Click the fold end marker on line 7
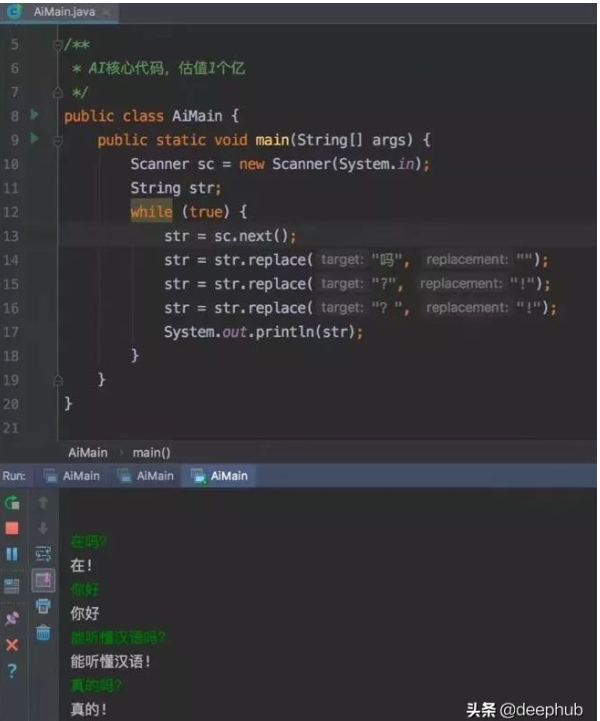600x721 pixels. click(58, 92)
